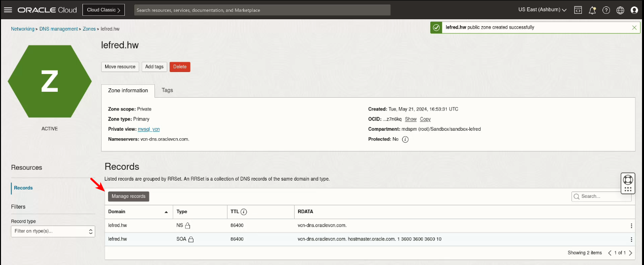This screenshot has height=265, width=644.
Task: Close the zone created success notification
Action: point(634,28)
